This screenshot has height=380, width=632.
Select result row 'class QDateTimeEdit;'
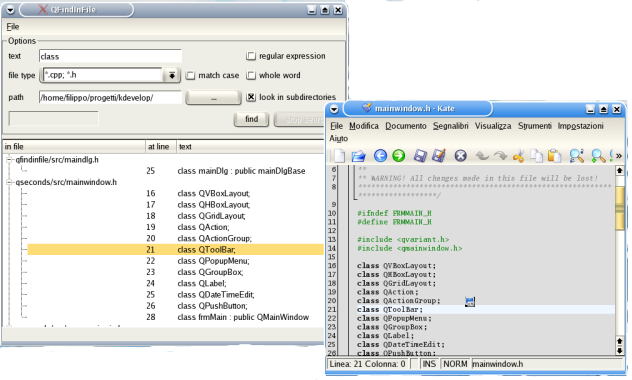point(216,295)
